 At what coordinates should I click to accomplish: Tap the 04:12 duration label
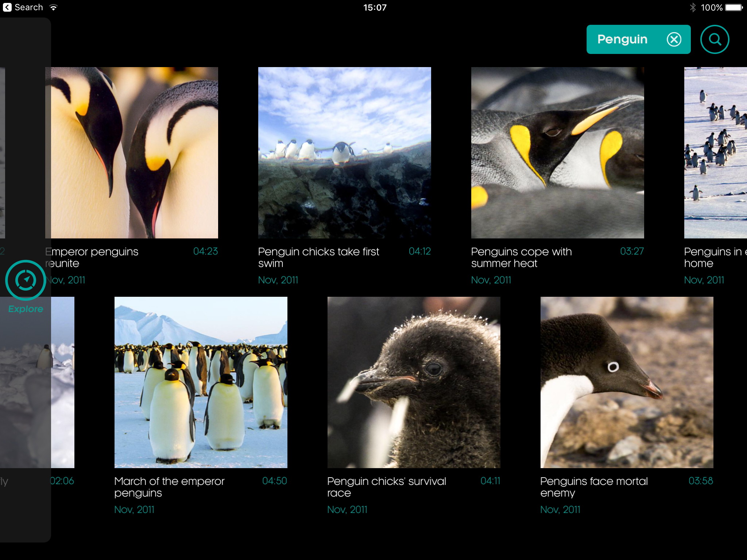(420, 251)
